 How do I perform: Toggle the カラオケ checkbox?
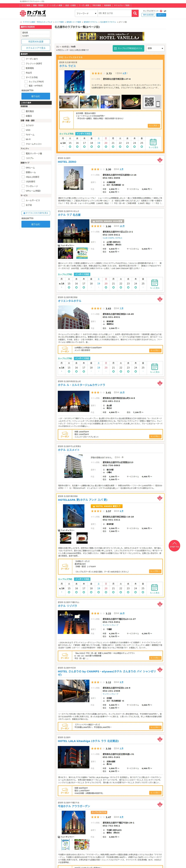click(x=23, y=125)
